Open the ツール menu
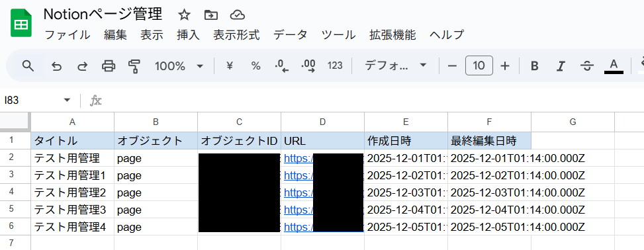The height and width of the screenshot is (250, 644). [338, 35]
